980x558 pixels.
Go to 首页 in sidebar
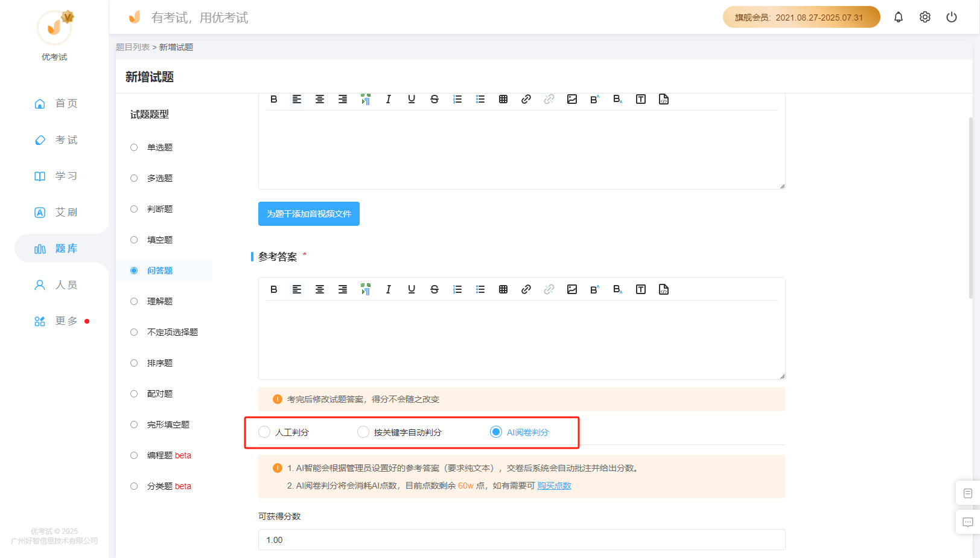coord(56,103)
